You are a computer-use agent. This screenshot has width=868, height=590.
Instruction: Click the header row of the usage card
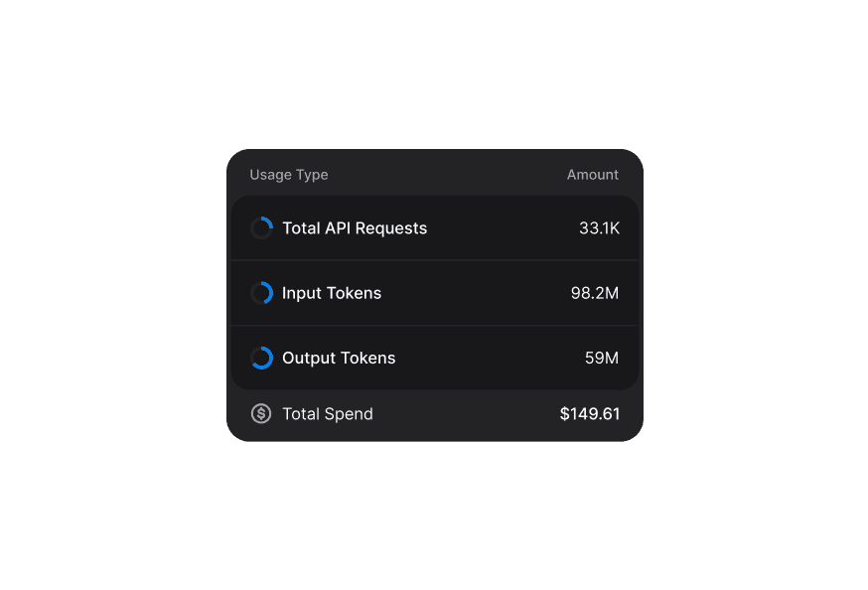pos(437,175)
